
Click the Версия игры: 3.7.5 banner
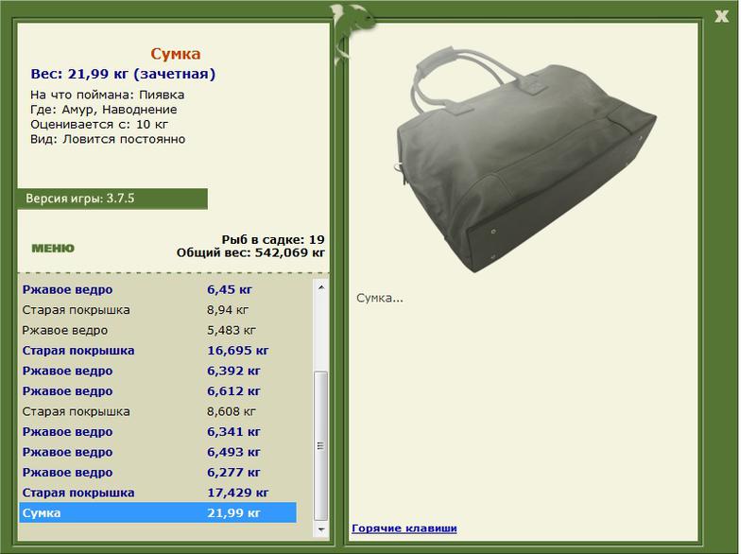[x=112, y=199]
